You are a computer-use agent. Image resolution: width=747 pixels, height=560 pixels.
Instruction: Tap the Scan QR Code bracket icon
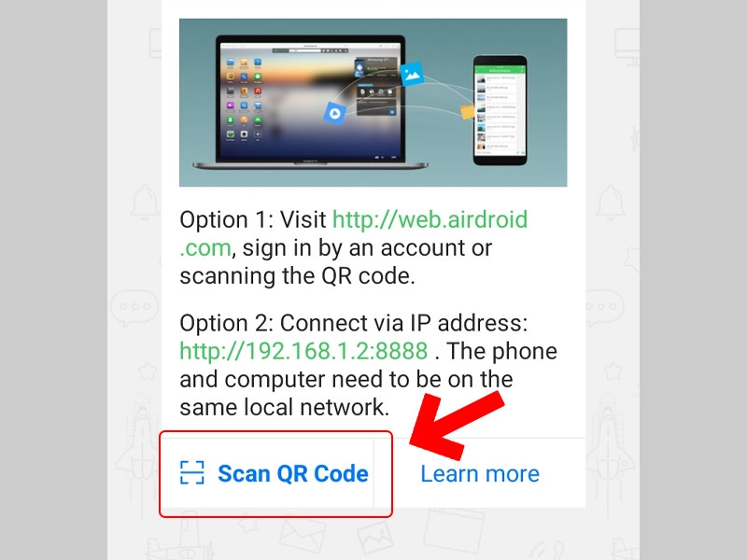(x=192, y=473)
